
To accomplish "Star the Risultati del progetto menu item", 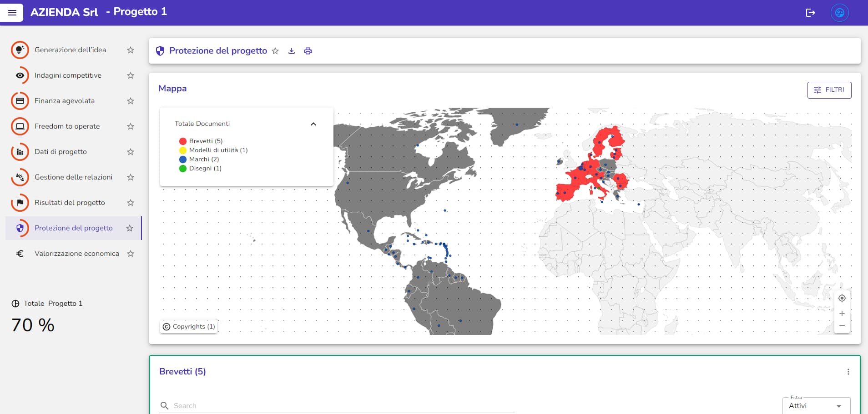I will [131, 203].
